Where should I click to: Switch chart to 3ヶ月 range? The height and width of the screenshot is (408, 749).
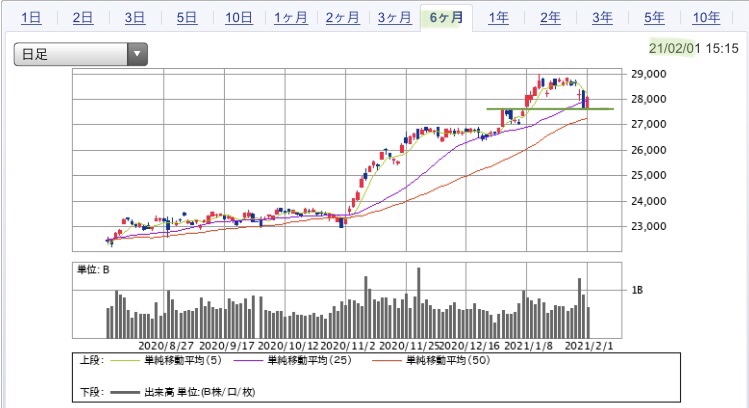395,18
